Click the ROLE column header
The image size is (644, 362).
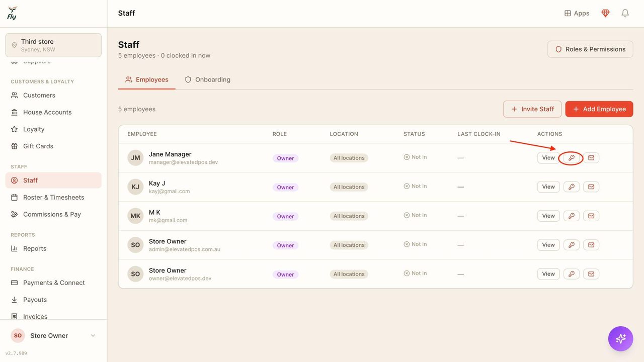[x=279, y=134]
